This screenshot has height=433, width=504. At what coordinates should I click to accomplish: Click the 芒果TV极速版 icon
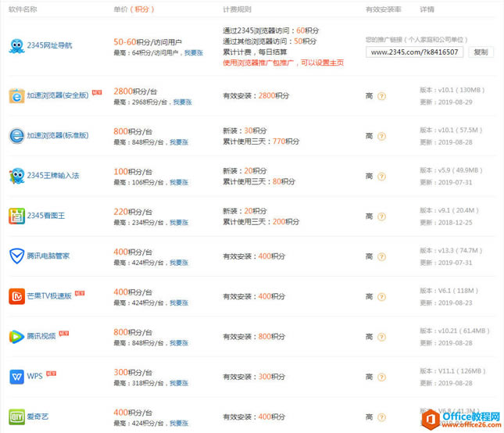coord(16,296)
